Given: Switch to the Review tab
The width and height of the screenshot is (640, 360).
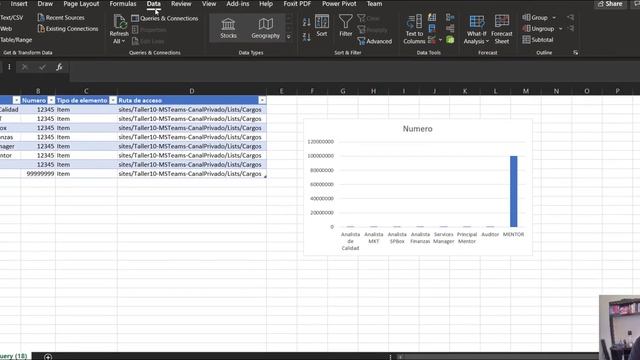Looking at the screenshot, I should point(181,4).
